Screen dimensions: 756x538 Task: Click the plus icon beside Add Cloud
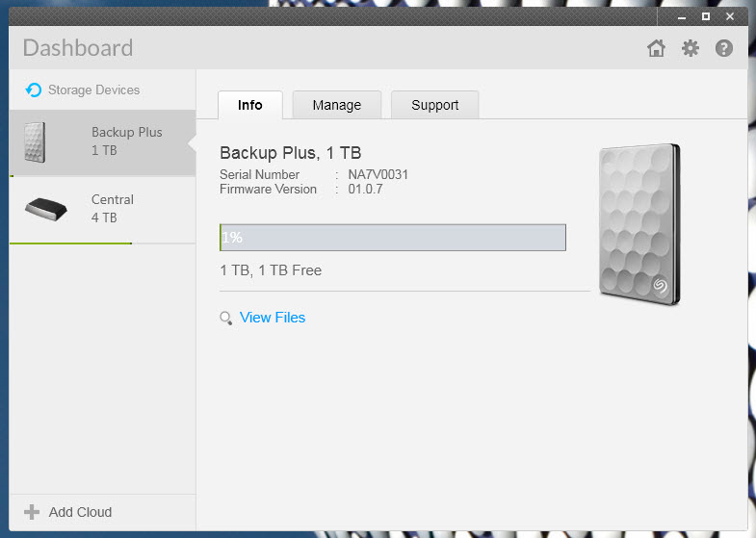click(32, 512)
